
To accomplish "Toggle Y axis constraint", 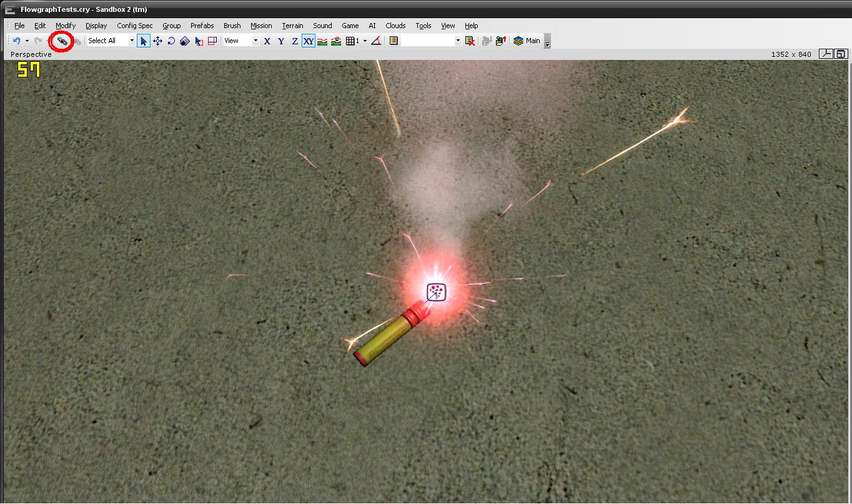I will [x=281, y=41].
